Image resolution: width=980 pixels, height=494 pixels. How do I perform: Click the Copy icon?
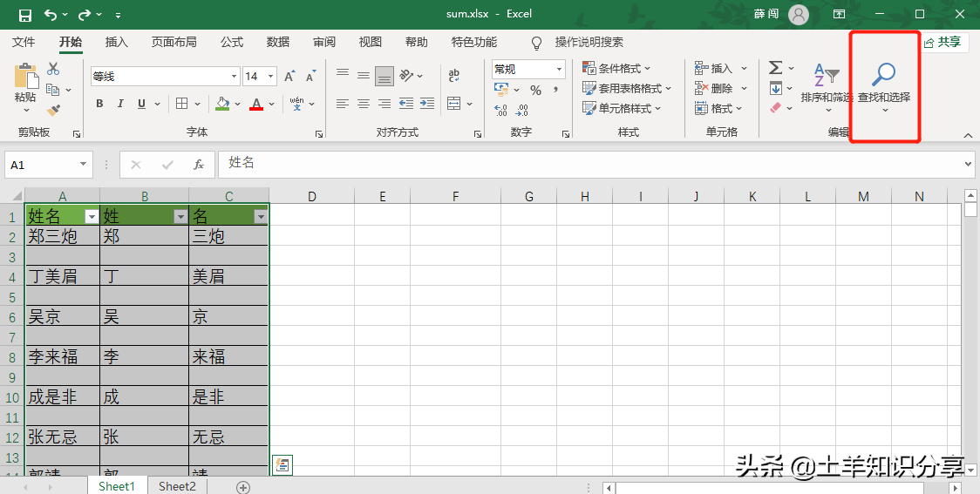point(53,90)
